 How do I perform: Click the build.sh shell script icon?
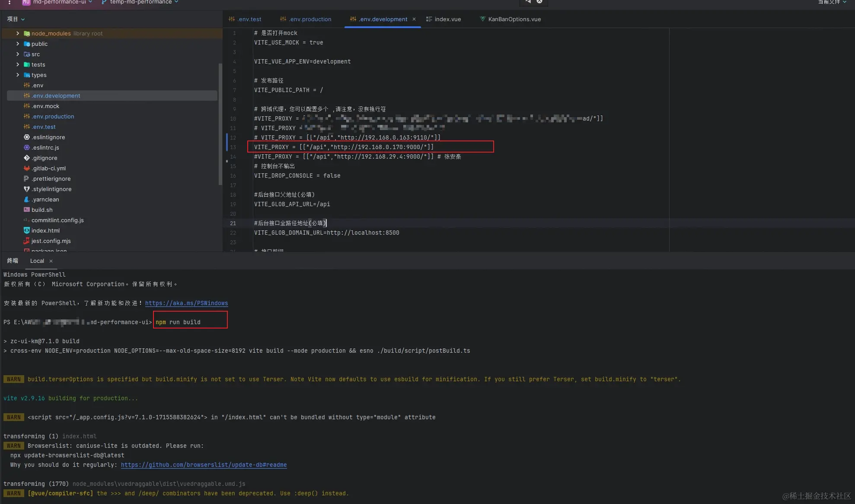pyautogui.click(x=27, y=210)
